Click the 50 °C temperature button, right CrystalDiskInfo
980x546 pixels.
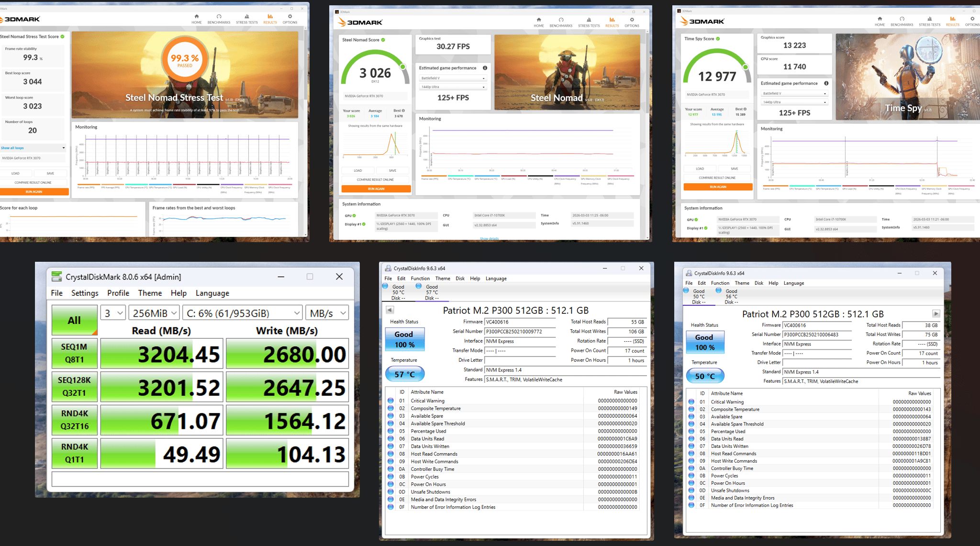(x=705, y=376)
